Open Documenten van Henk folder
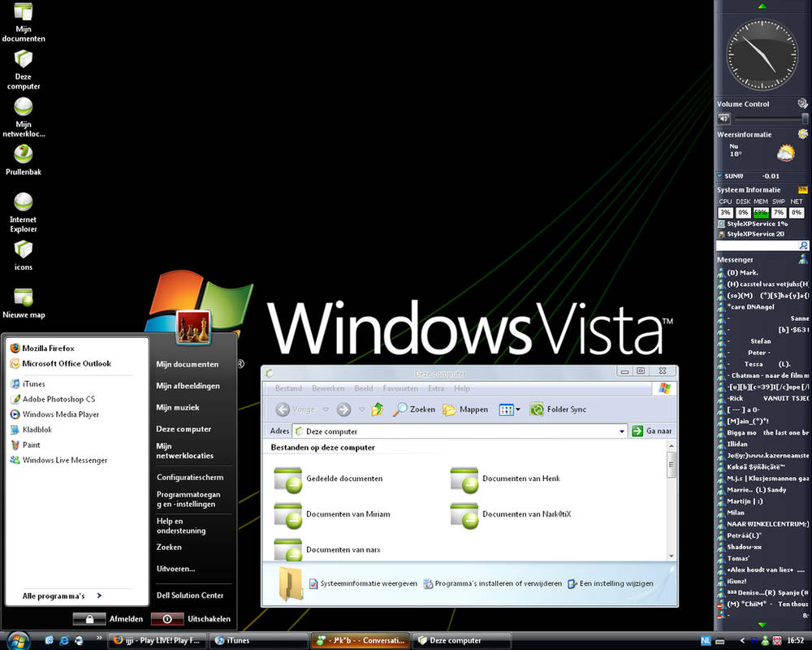This screenshot has width=812, height=650. point(505,479)
